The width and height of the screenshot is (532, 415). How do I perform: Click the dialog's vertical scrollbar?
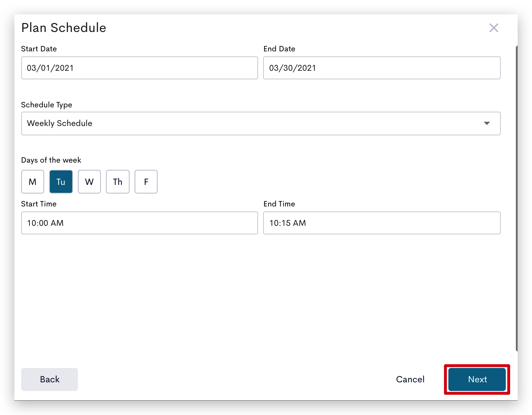click(517, 198)
